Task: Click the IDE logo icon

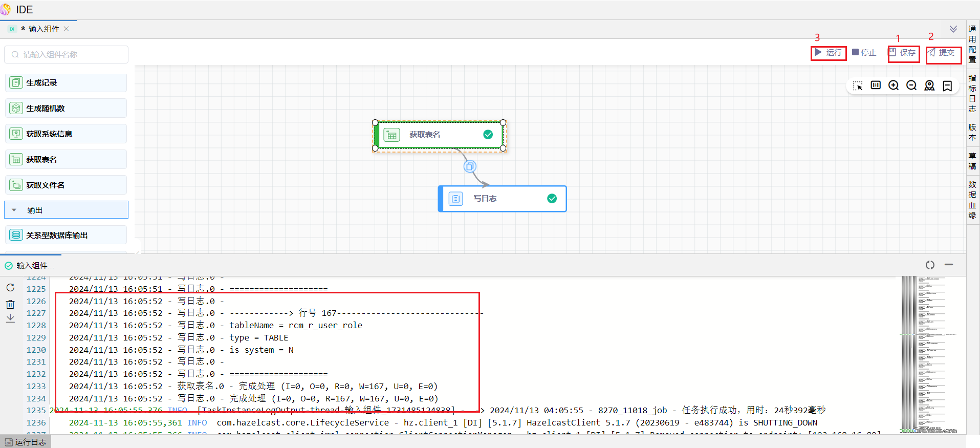Action: (6, 9)
